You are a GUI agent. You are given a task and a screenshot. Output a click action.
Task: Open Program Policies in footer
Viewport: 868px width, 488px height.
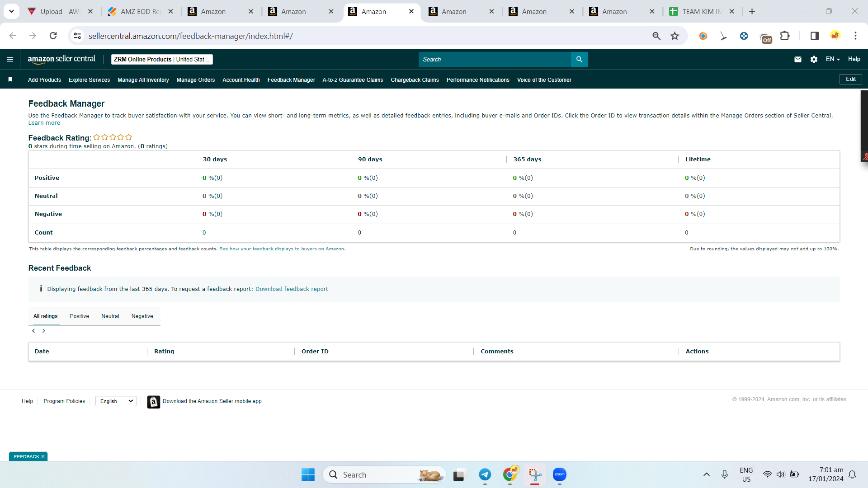click(64, 401)
